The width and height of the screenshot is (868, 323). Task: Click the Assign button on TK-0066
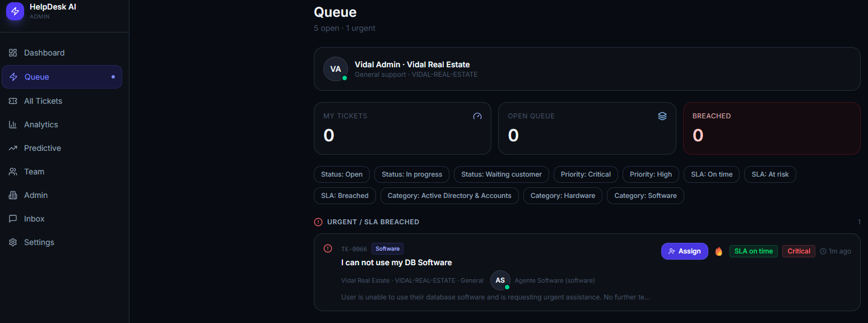[685, 251]
